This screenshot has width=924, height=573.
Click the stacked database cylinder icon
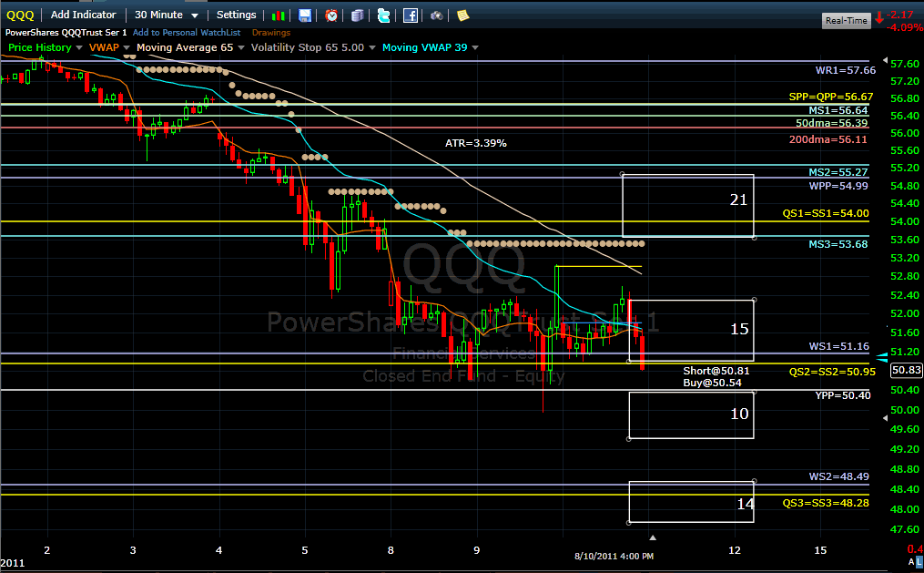coord(357,15)
